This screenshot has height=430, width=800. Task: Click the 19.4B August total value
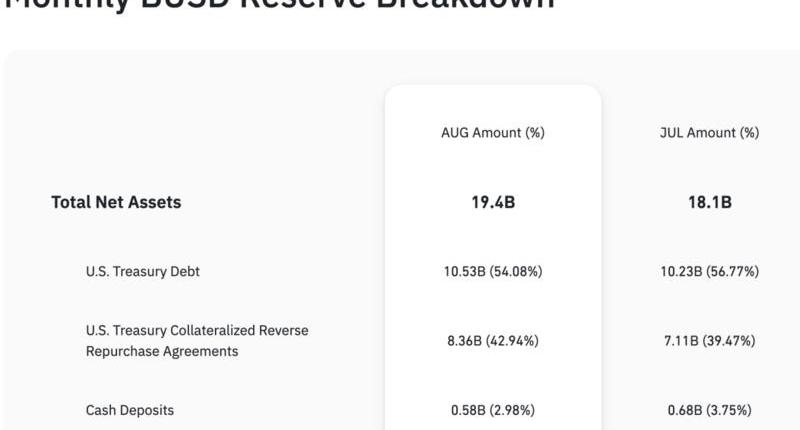pyautogui.click(x=493, y=202)
